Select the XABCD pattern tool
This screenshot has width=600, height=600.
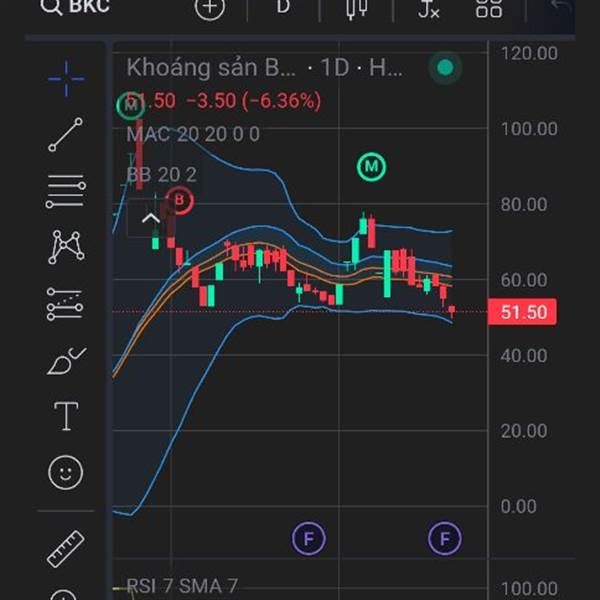point(66,247)
